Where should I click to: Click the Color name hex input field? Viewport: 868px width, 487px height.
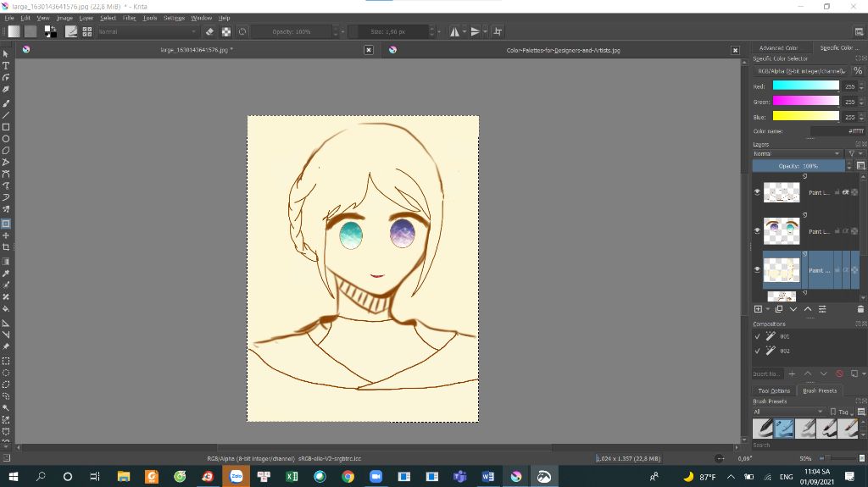coord(837,131)
